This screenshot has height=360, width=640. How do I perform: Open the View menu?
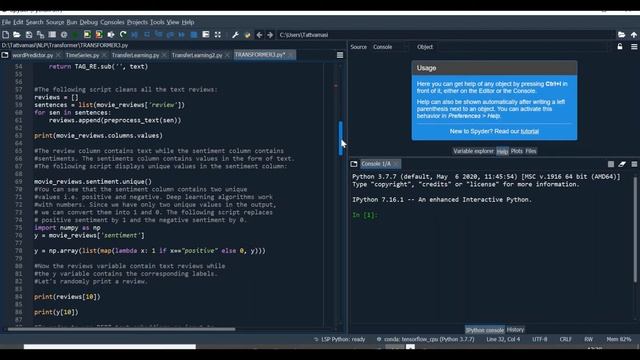(173, 22)
